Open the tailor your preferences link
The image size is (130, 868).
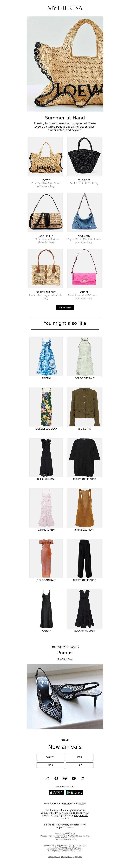[70, 810]
